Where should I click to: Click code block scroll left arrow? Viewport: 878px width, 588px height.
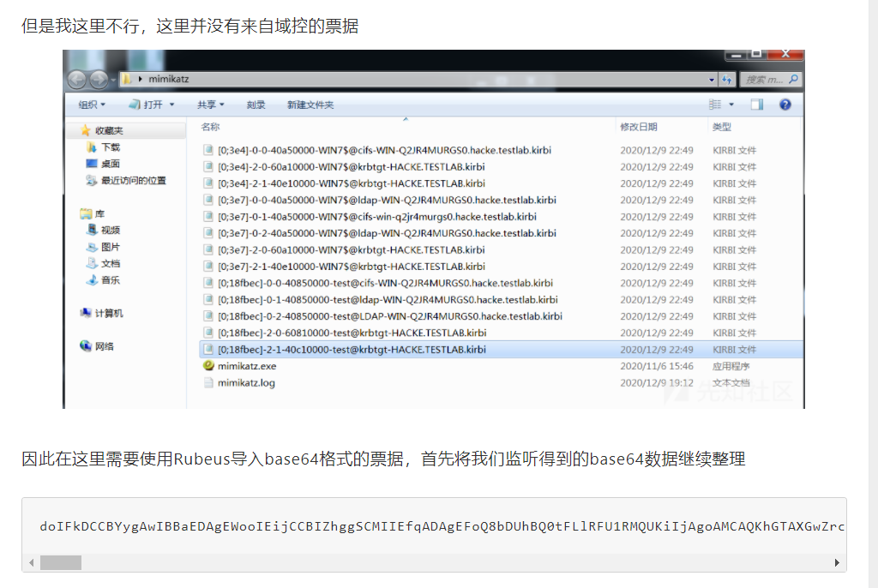(32, 563)
